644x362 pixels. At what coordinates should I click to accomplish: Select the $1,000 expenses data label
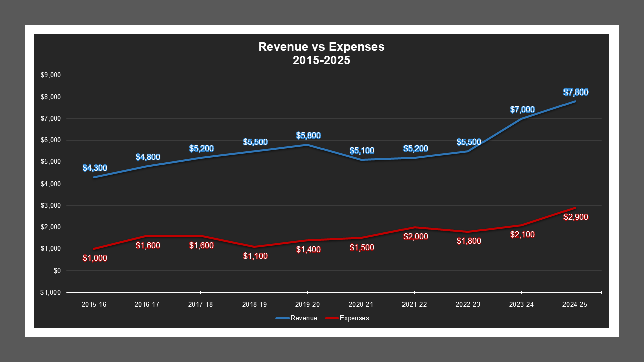[94, 258]
